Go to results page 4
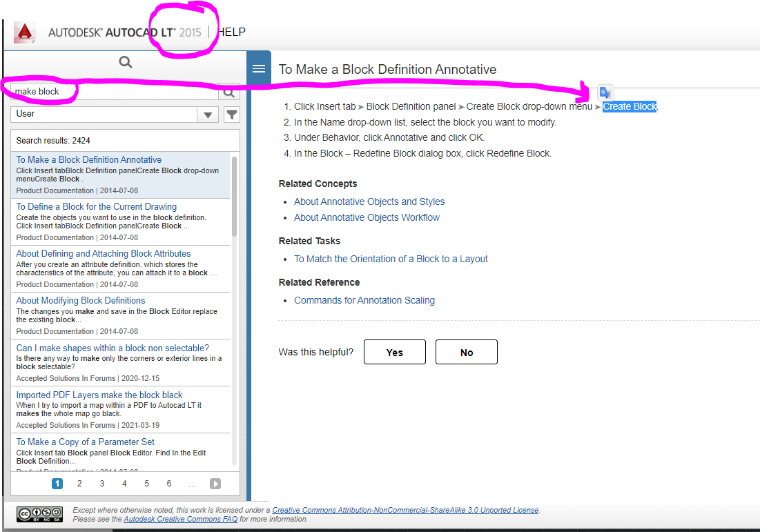The image size is (760, 532). 124,484
